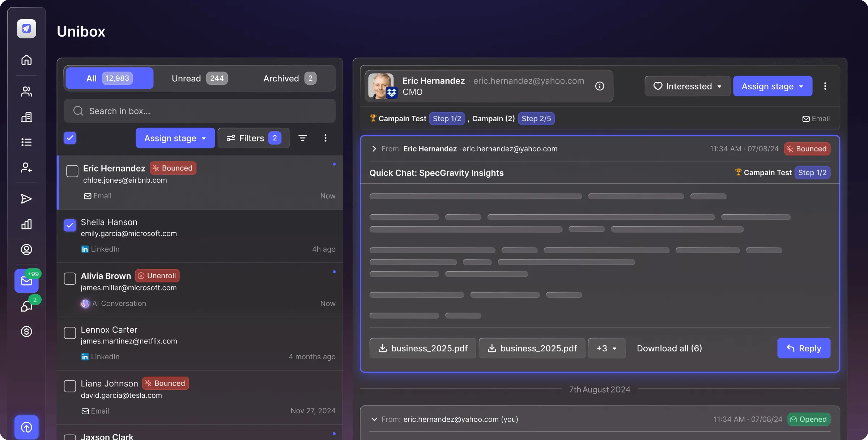
Task: Uncheck Sheila Hanson's selected checkbox
Action: click(x=70, y=225)
